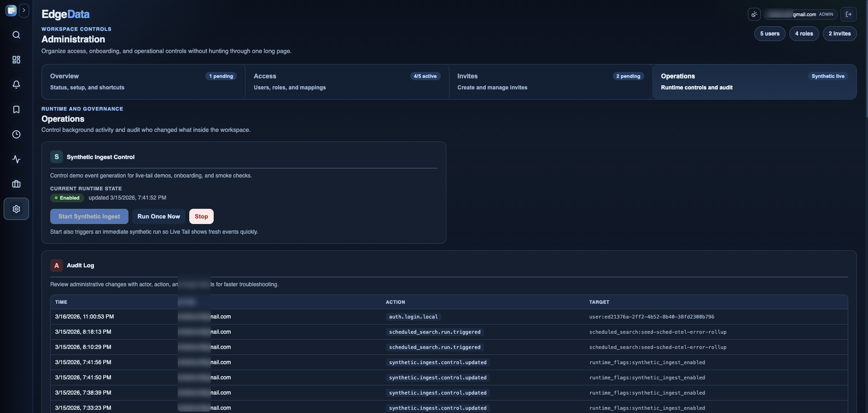Screen dimensions: 868x413
Task: Click the 1 pending badge on Overview
Action: pos(221,76)
